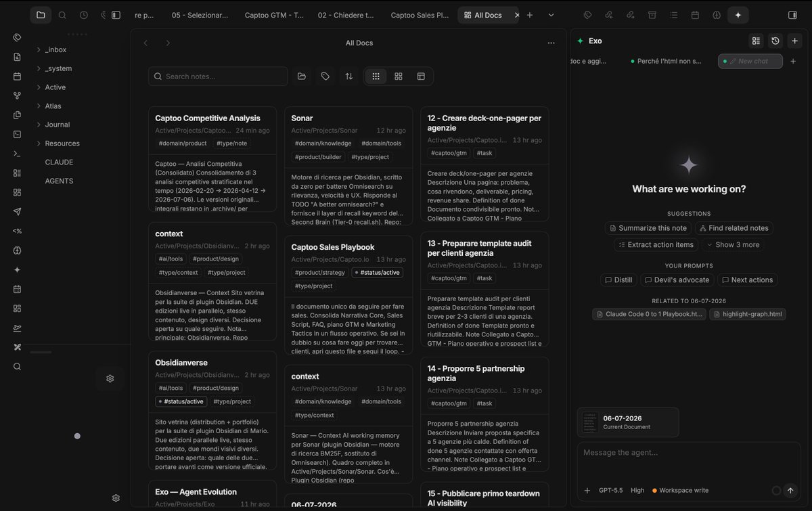Expand the Resources folder
Image resolution: width=812 pixels, height=511 pixels.
(39, 143)
